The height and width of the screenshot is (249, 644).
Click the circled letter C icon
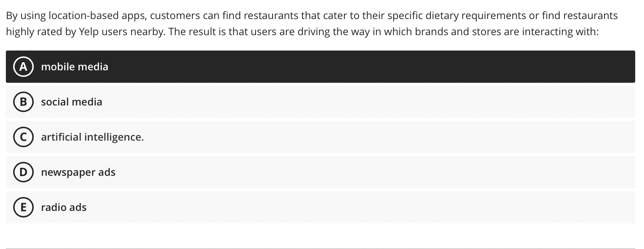click(x=23, y=137)
